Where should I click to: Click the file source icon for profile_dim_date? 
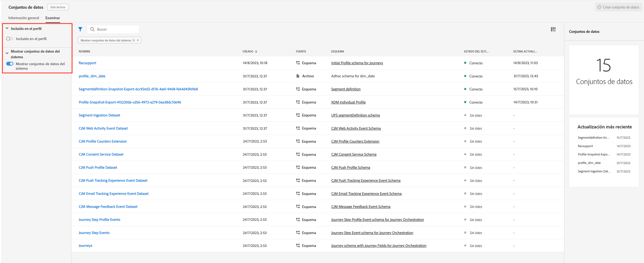point(298,76)
